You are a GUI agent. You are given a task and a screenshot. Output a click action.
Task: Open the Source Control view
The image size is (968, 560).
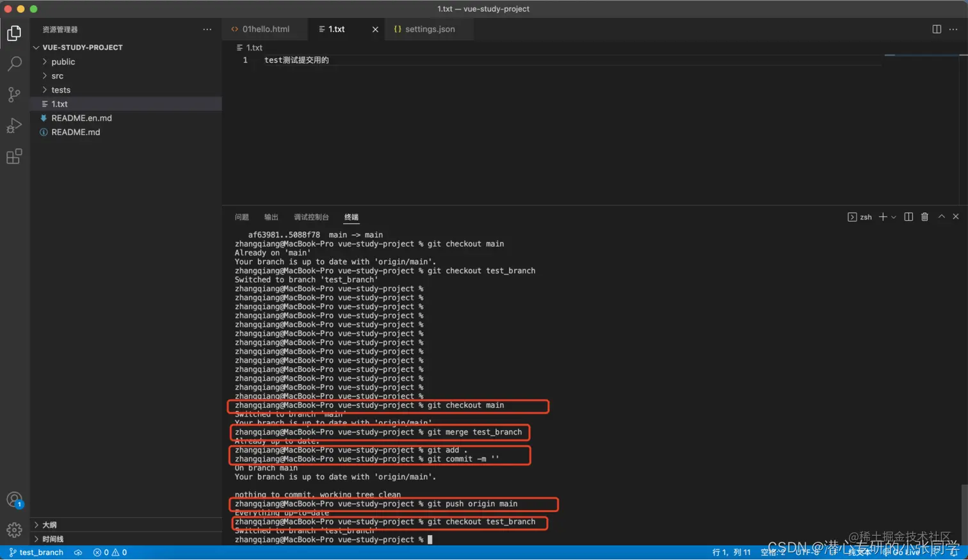coord(14,94)
